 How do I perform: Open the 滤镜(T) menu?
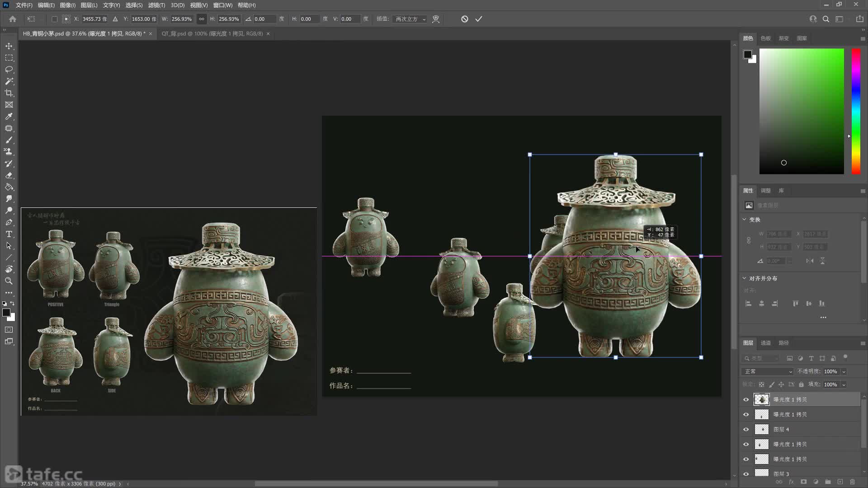coord(156,5)
